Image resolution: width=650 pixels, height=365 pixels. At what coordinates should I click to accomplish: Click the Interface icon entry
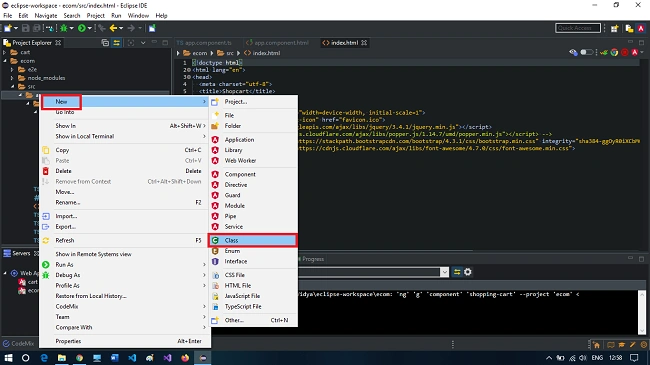(x=215, y=261)
